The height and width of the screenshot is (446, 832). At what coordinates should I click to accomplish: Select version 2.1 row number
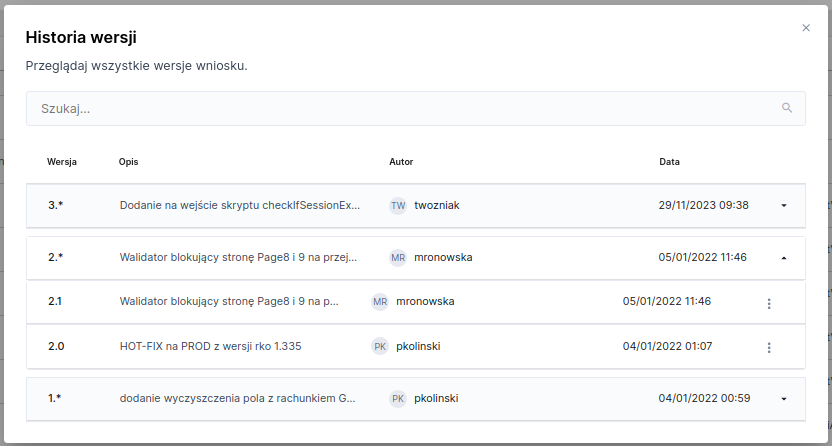(x=56, y=301)
